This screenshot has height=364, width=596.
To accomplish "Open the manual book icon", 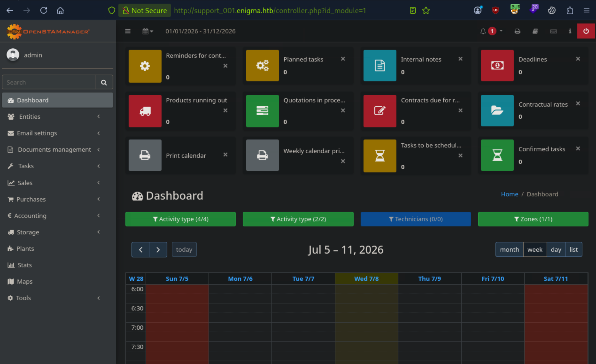I will 535,31.
